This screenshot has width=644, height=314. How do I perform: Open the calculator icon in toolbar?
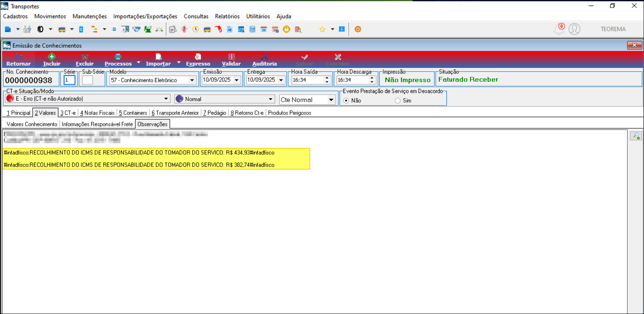click(x=252, y=29)
